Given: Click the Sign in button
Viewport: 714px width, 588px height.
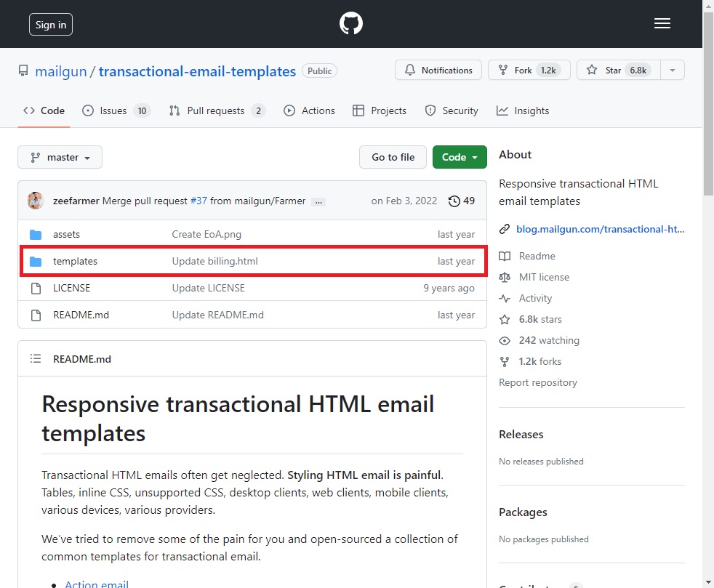Looking at the screenshot, I should (x=51, y=25).
